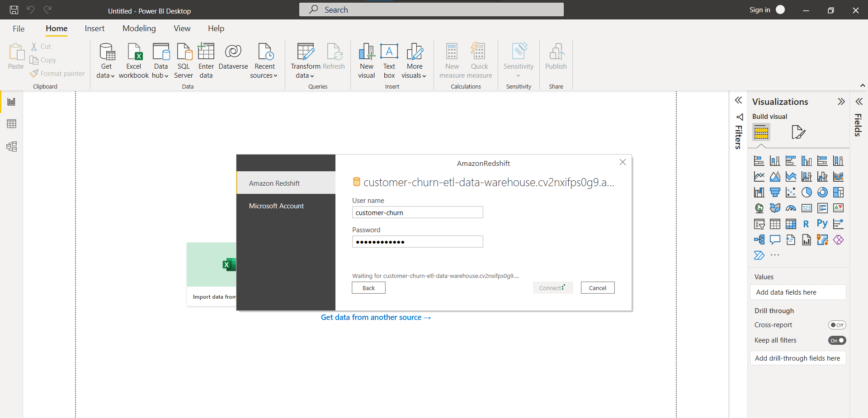Screen dimensions: 868x418
Task: Click Get data from another source link
Action: click(376, 317)
